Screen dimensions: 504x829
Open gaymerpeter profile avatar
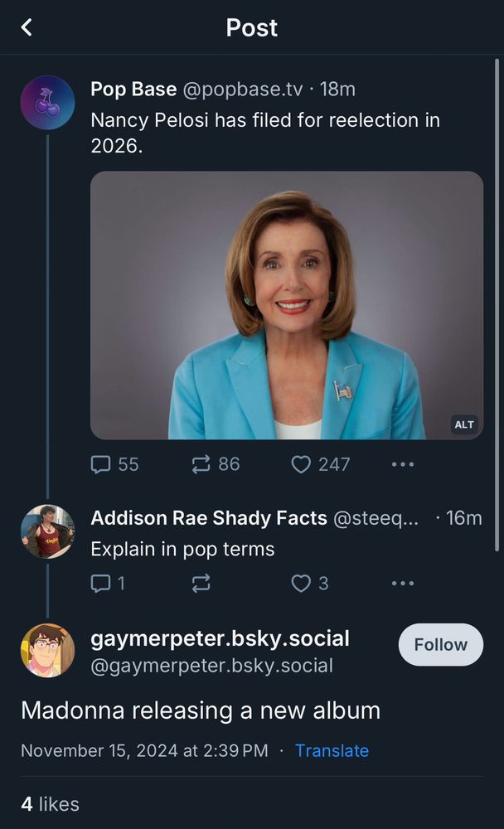click(47, 651)
